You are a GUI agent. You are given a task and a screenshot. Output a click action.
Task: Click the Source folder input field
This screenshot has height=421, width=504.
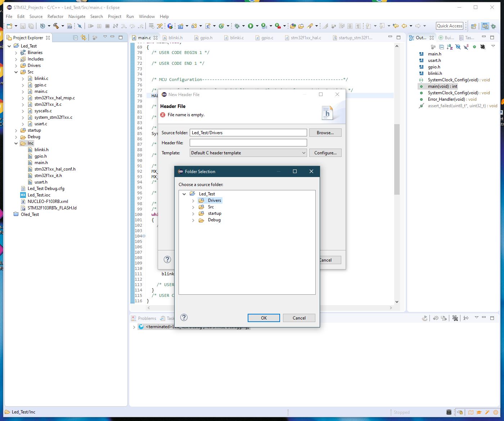pyautogui.click(x=248, y=133)
